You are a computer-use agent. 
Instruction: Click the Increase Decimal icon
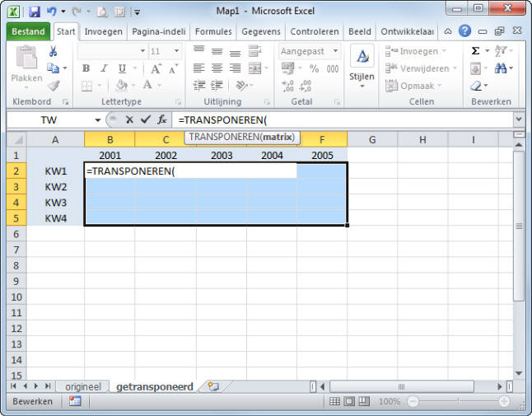tap(287, 86)
